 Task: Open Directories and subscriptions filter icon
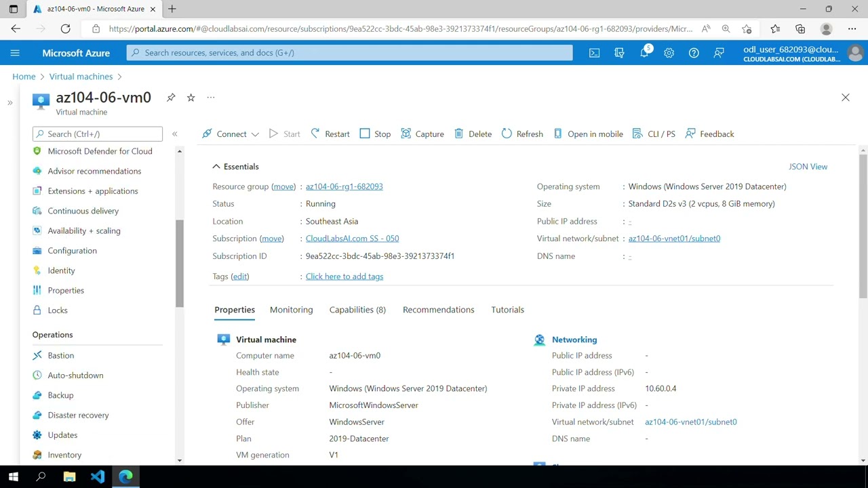(x=619, y=53)
